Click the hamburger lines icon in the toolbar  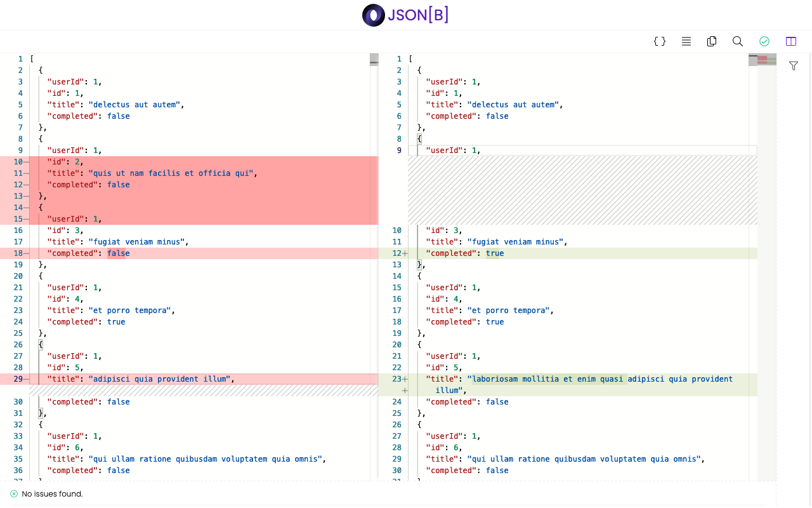point(686,41)
